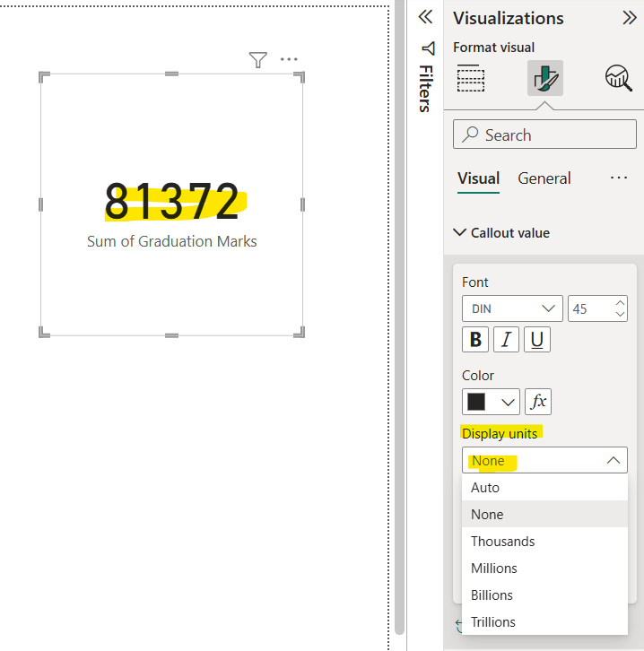
Task: Toggle underline on callout value
Action: (536, 340)
